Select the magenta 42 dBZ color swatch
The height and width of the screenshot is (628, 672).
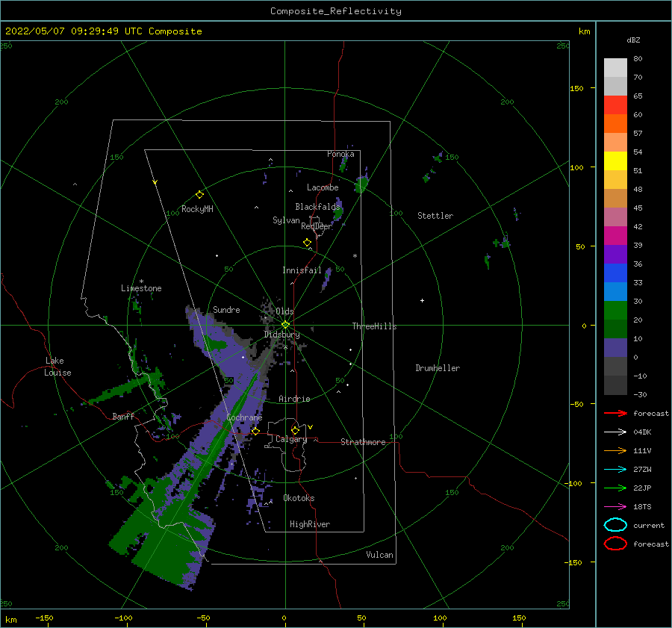(615, 235)
